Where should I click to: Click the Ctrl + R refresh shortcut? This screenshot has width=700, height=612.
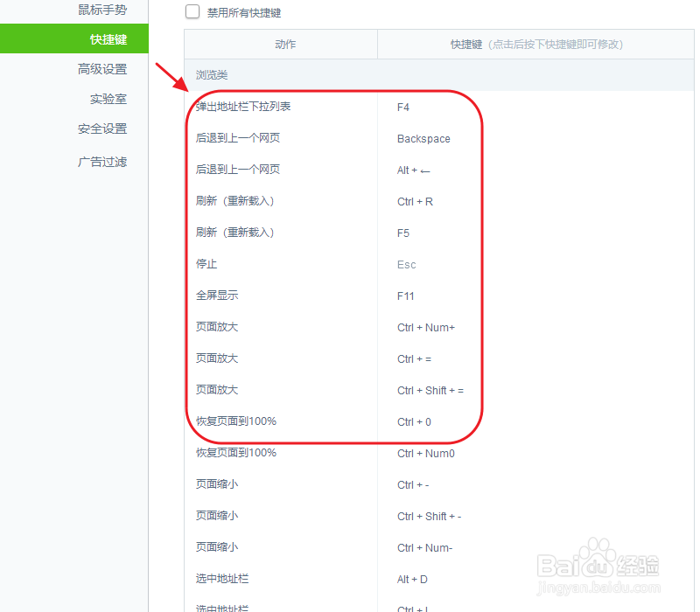[x=415, y=202]
